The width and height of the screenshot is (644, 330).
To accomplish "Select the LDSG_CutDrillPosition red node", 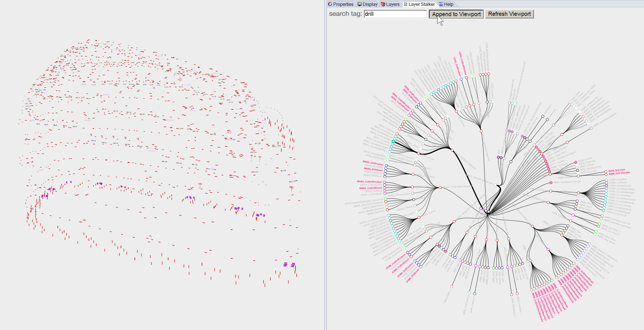I will (467, 78).
